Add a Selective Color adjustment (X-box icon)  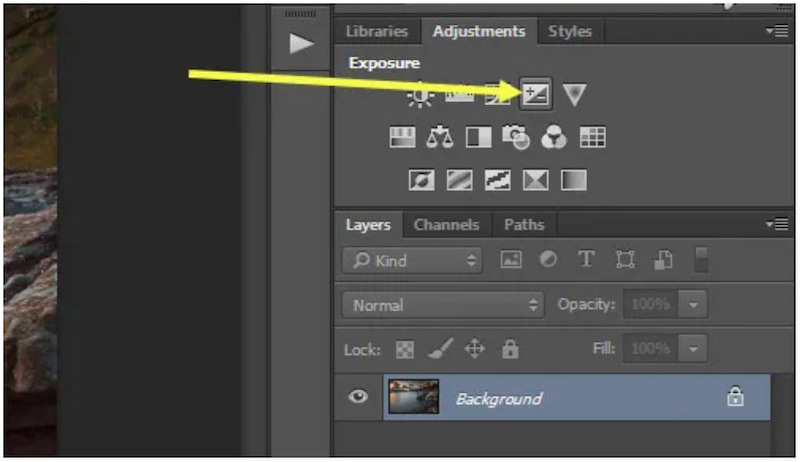pos(536,181)
